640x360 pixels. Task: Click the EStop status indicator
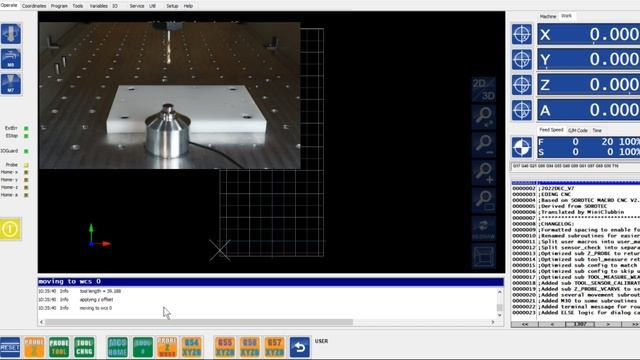26,136
